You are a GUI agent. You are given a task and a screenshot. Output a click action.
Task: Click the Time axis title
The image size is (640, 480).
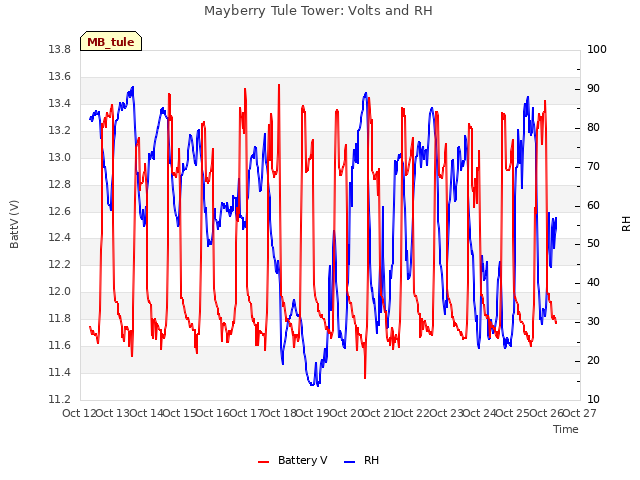(x=566, y=429)
